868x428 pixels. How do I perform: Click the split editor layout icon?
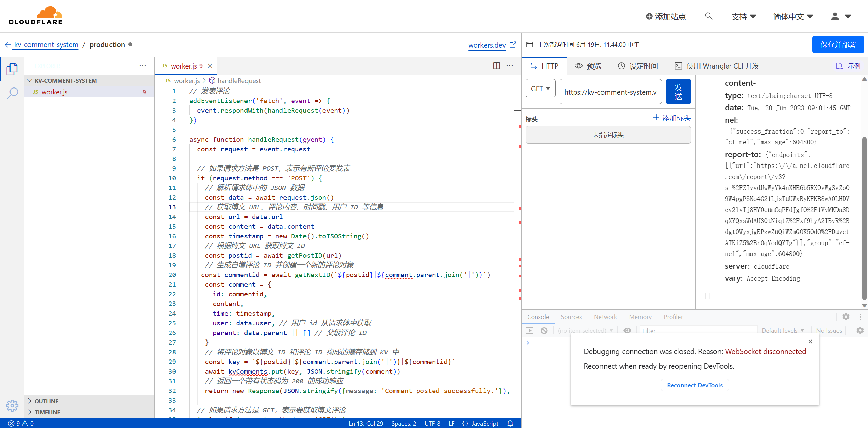coord(496,66)
